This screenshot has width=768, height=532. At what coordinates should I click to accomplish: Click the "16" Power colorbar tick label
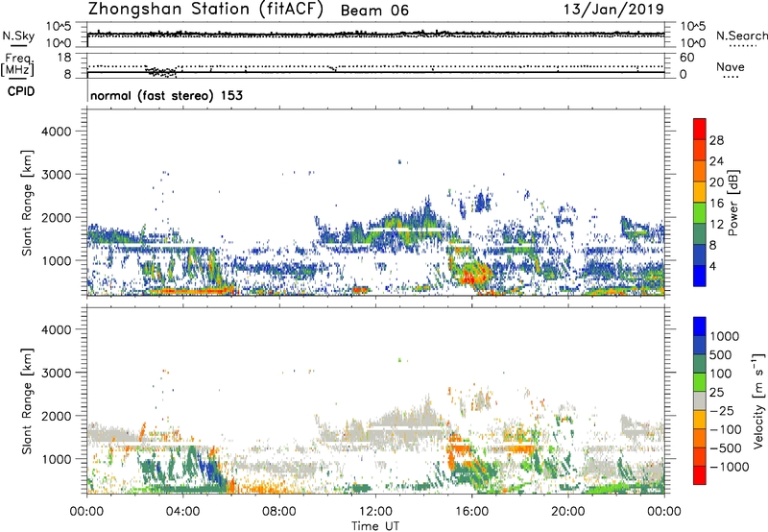click(x=716, y=204)
